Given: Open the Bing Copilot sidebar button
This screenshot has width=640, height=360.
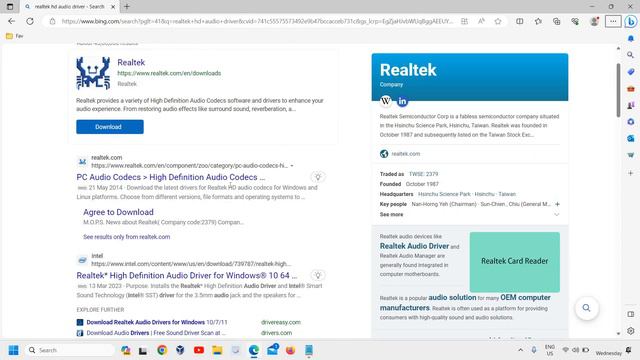Looking at the screenshot, I should pyautogui.click(x=631, y=21).
